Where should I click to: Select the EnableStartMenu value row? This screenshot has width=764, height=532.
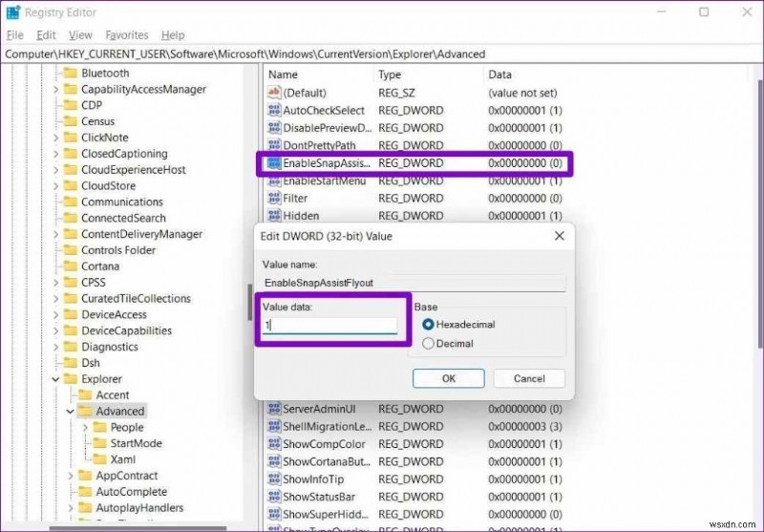pyautogui.click(x=414, y=181)
